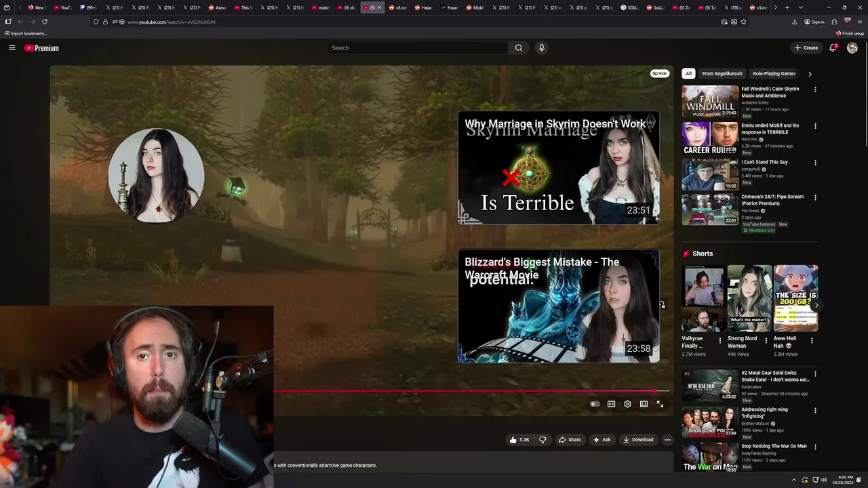Open the Strong Nord Woman short
868x488 pixels.
[x=749, y=298]
